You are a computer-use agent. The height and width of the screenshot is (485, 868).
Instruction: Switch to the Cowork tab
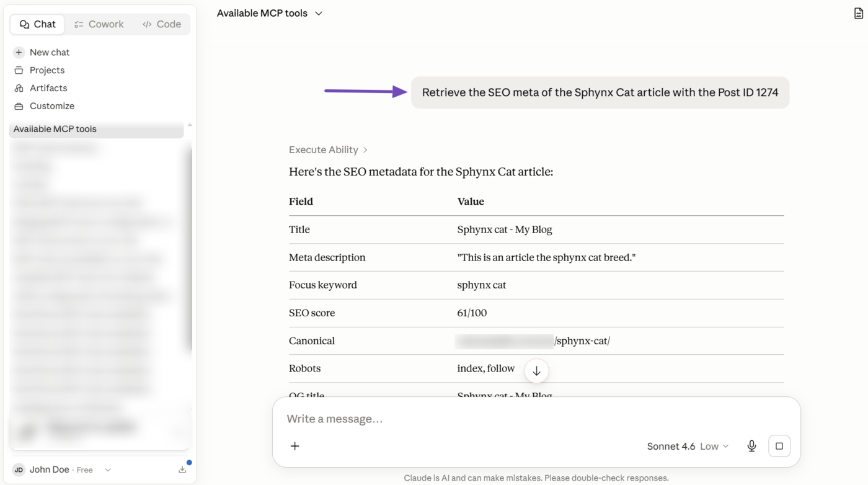99,24
